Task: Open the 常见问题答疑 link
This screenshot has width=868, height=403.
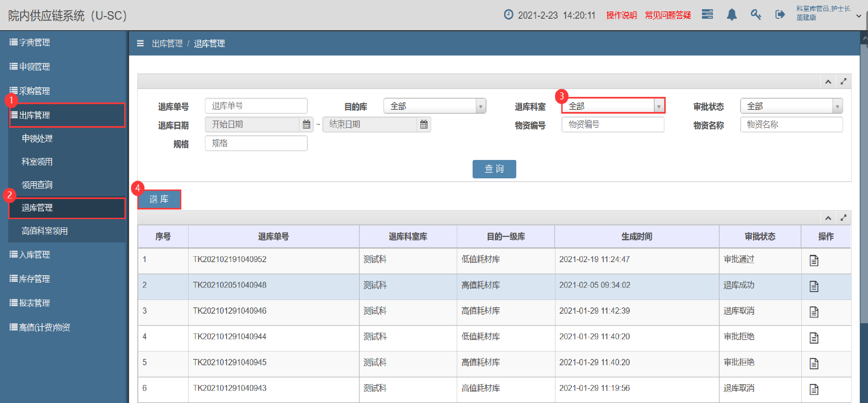Action: [x=668, y=15]
